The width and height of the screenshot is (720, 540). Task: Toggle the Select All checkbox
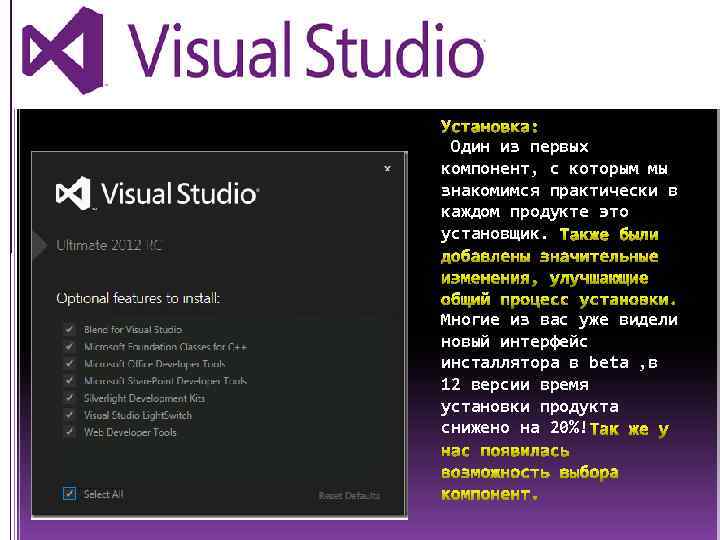[69, 494]
